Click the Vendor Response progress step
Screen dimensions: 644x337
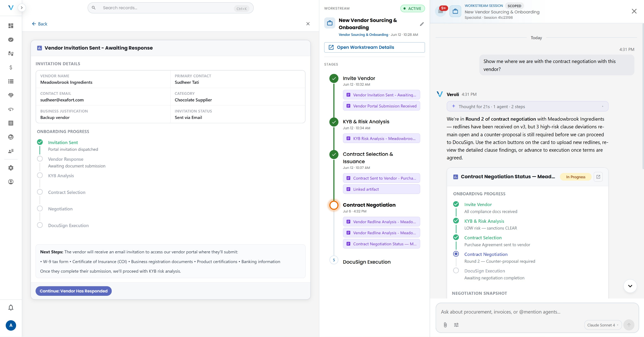click(x=65, y=159)
